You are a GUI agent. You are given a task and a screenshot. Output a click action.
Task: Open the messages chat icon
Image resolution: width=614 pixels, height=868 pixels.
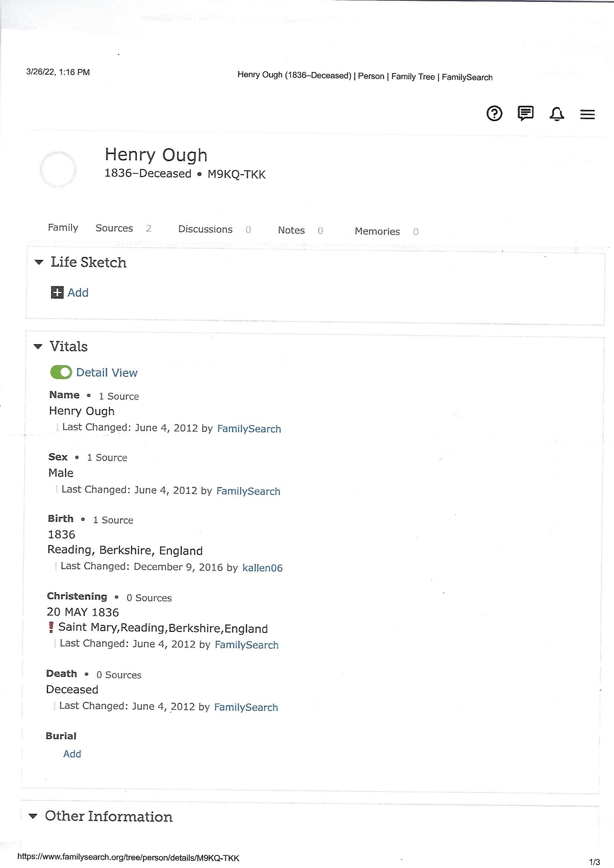[526, 113]
